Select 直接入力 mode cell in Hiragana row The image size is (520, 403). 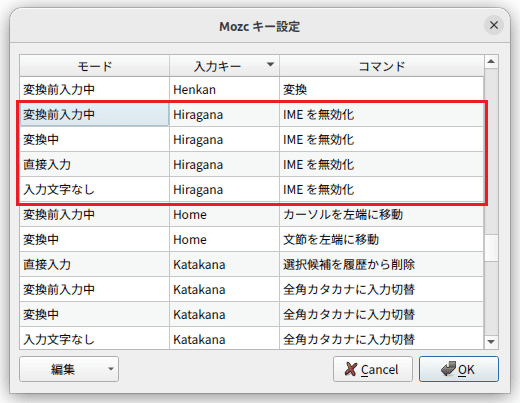(x=95, y=164)
